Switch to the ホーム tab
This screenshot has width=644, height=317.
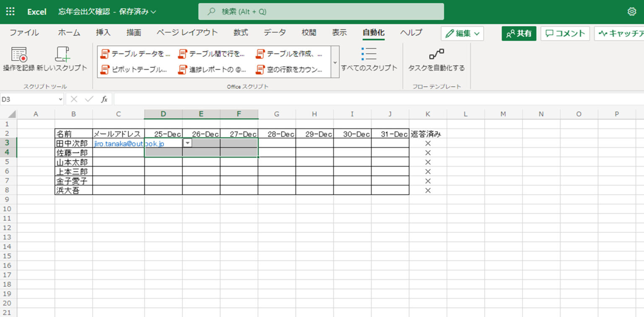tap(69, 33)
